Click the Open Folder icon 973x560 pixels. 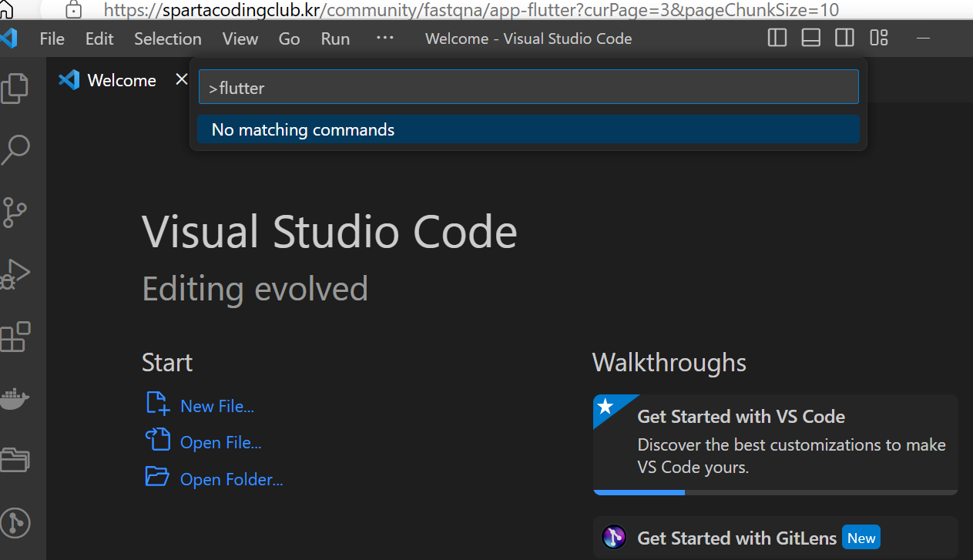(157, 477)
